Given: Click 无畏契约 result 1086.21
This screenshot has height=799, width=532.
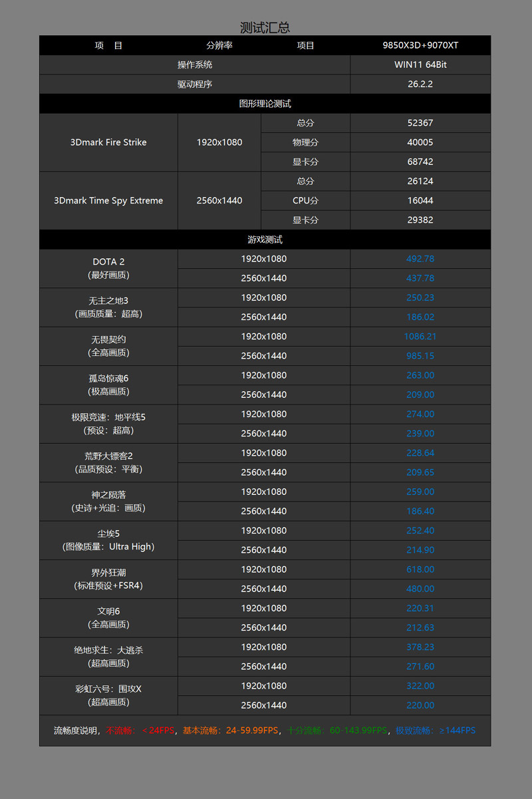Looking at the screenshot, I should tap(420, 337).
